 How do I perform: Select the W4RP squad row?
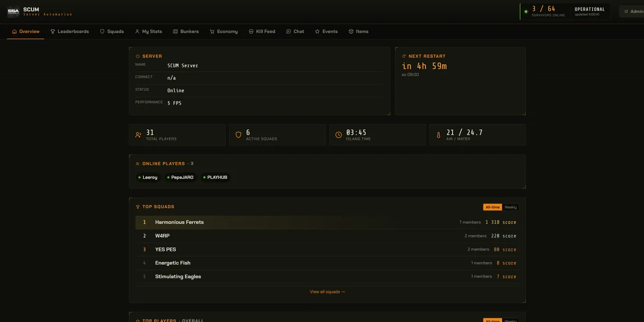point(327,236)
